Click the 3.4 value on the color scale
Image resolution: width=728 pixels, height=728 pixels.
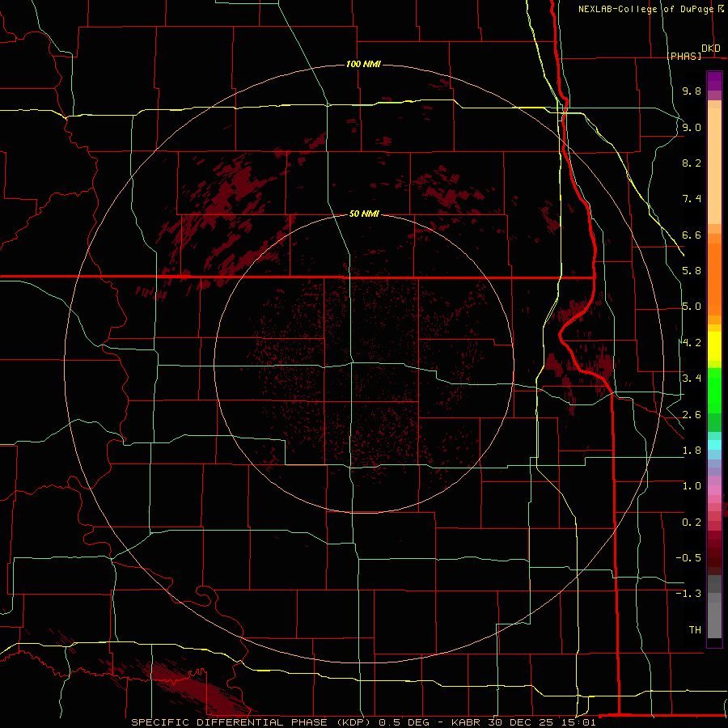692,379
